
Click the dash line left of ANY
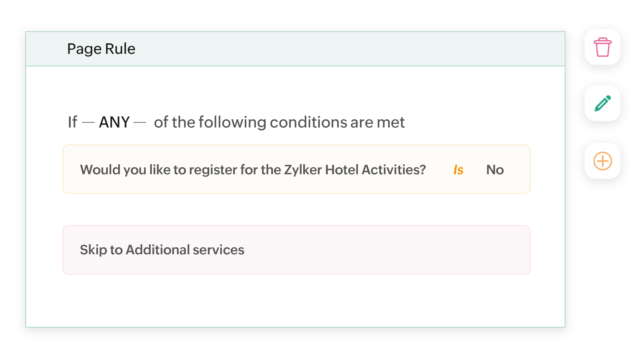tap(88, 122)
